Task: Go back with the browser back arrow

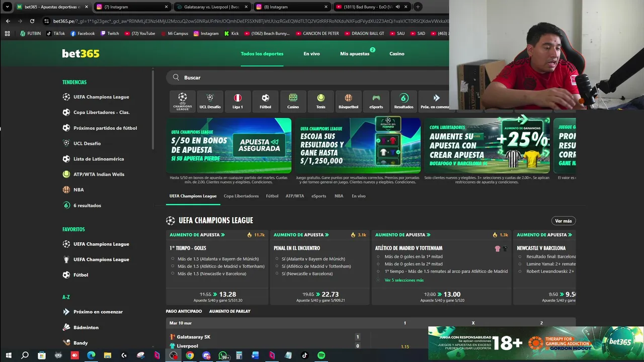Action: (8, 21)
